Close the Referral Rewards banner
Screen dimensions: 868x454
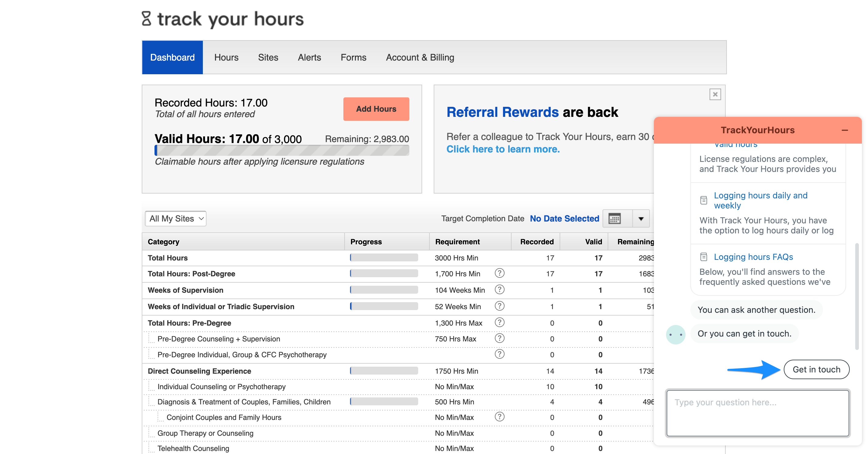tap(715, 94)
